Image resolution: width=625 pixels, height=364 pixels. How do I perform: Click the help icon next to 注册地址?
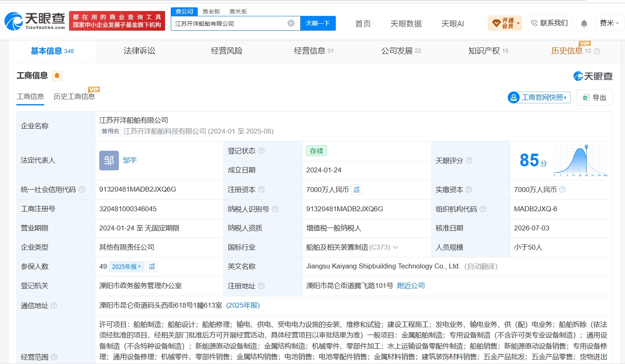click(x=261, y=286)
